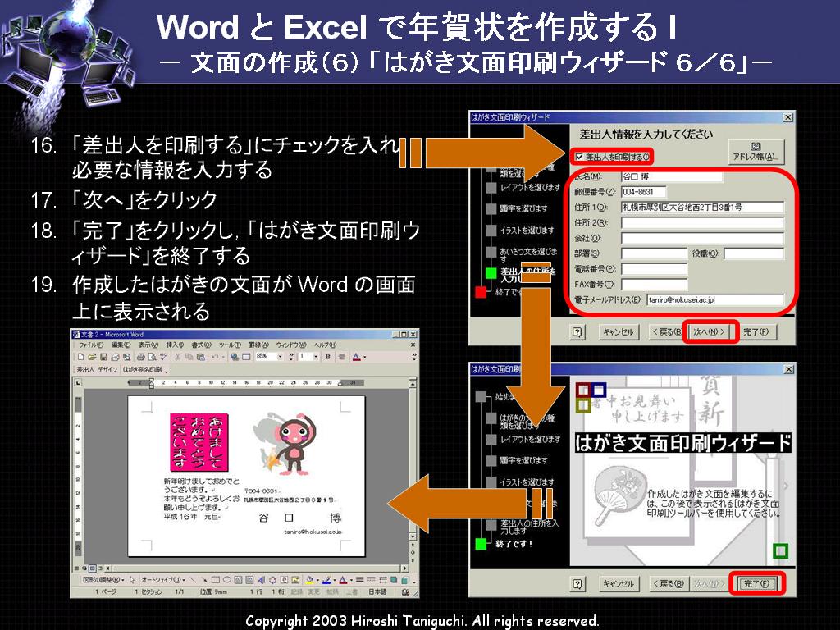Click Word's horizontal scrollbar right arrow
Viewport: 840px width, 630px height.
[405, 568]
